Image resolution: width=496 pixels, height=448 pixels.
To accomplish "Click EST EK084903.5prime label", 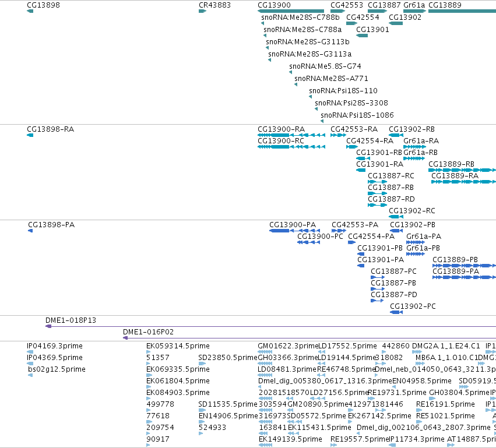I will click(x=178, y=393).
